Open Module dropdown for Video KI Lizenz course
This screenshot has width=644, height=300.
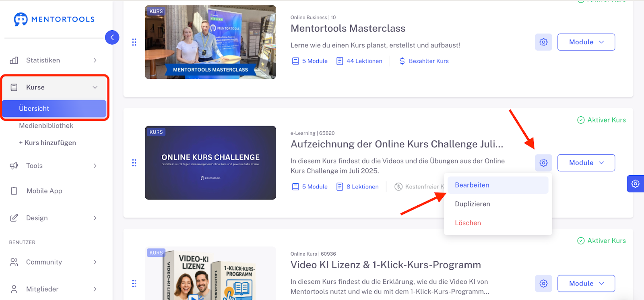pyautogui.click(x=586, y=283)
